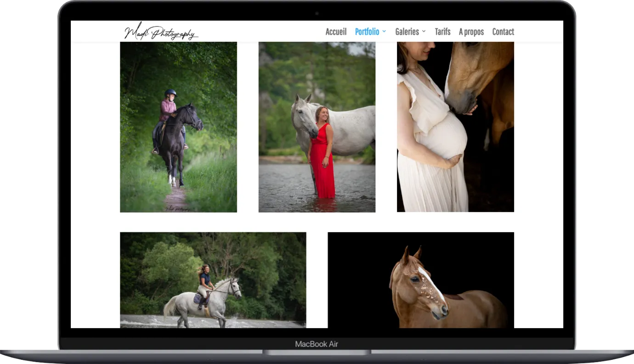Open the Portfolio menu item
The image size is (634, 364).
pyautogui.click(x=367, y=32)
